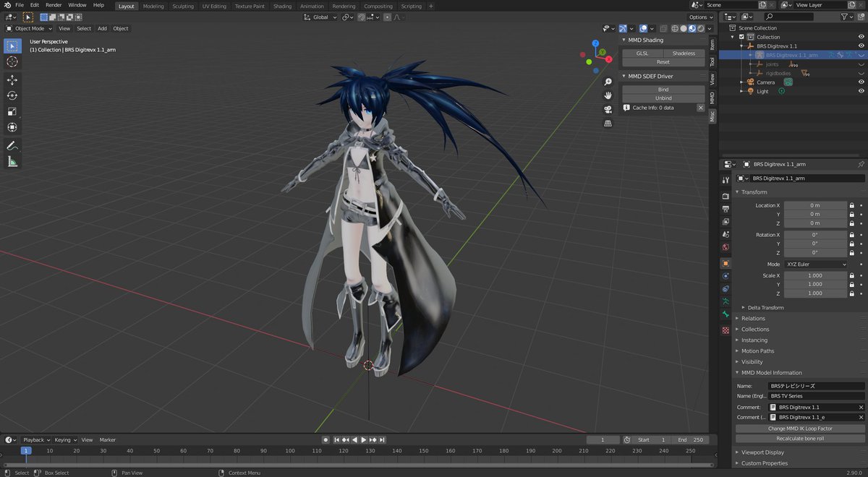Select the Cursor tool in left toolbar

click(12, 62)
